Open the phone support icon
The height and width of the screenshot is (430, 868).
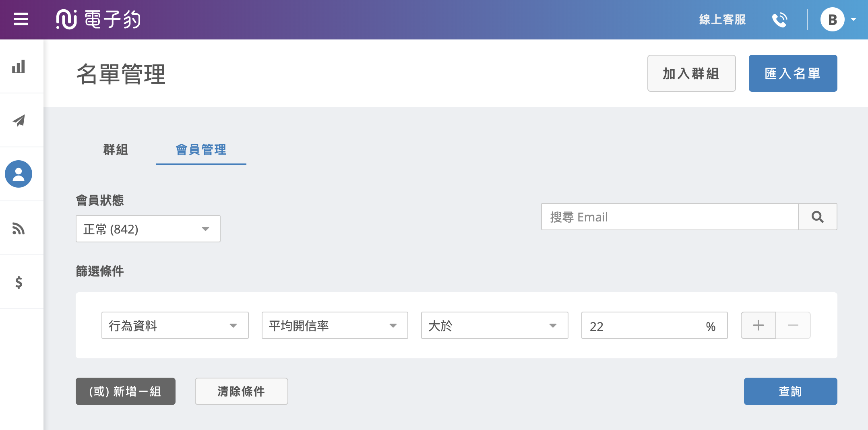point(779,19)
